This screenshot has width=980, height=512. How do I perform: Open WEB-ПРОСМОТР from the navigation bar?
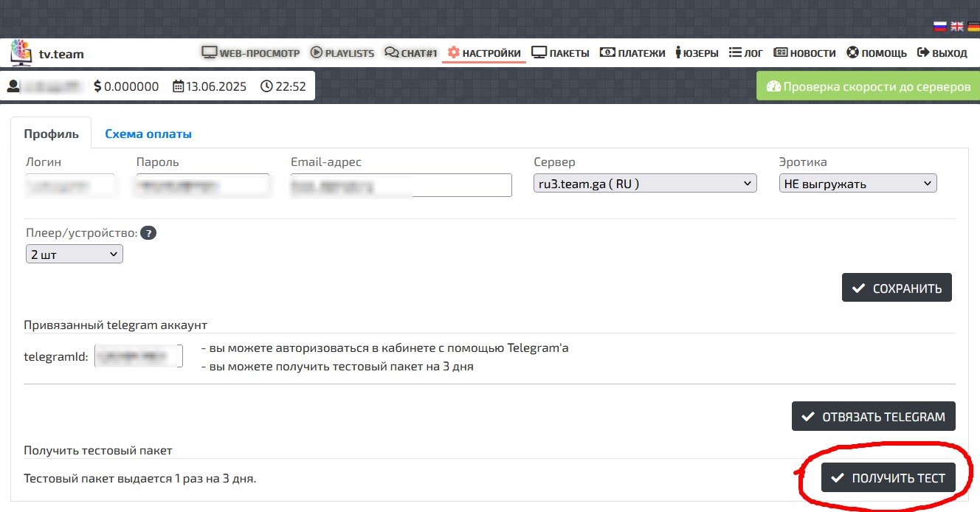tap(251, 53)
